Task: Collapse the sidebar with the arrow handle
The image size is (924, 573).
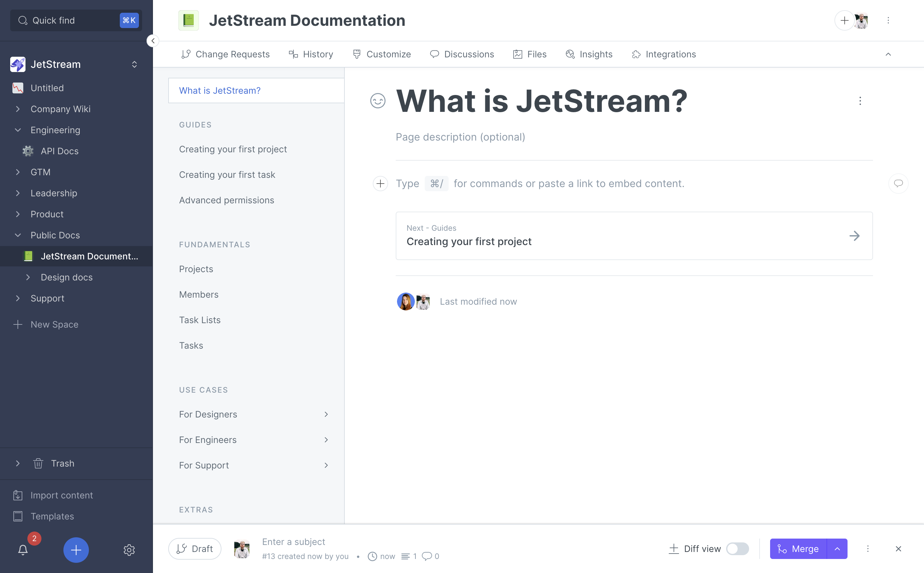Action: [x=153, y=40]
